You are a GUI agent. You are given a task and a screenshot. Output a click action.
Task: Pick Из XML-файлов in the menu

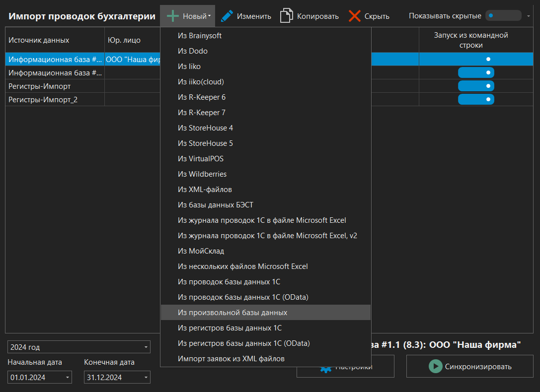205,190
